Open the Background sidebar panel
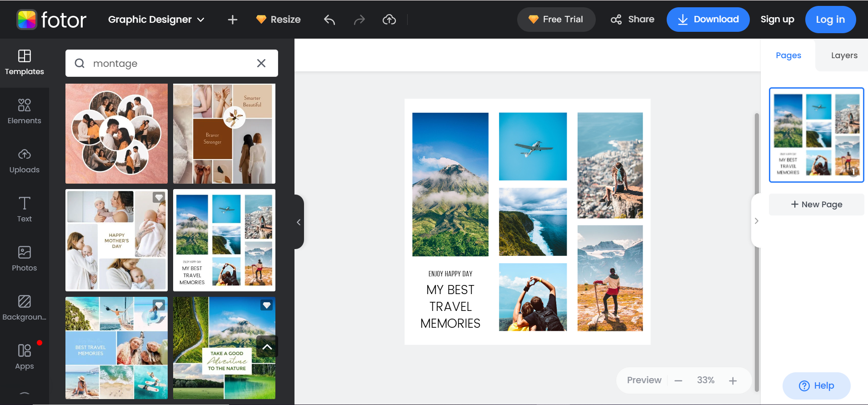 [x=25, y=308]
